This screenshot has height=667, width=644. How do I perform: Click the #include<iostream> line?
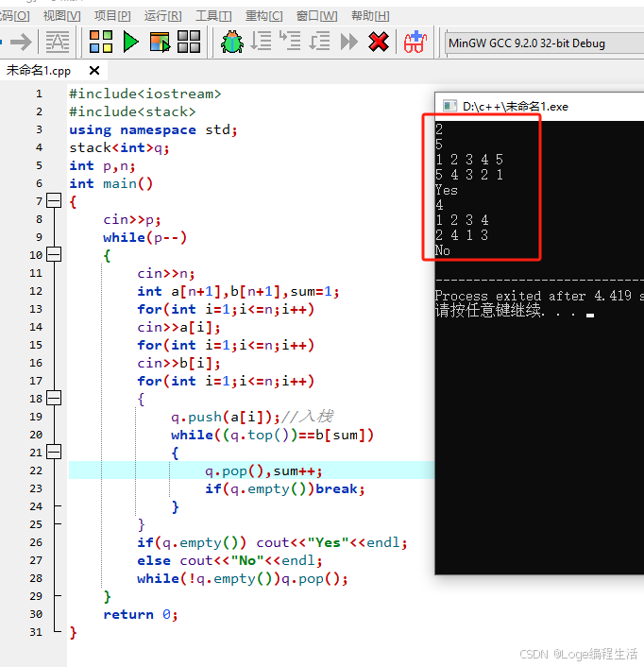(145, 94)
